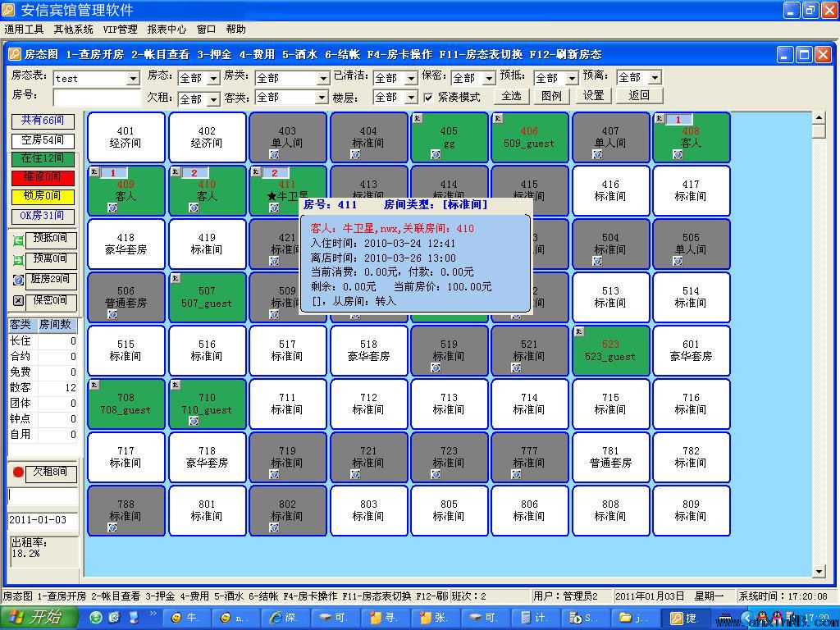Click the 全选 button
Viewport: 840px width, 630px height.
coord(511,96)
